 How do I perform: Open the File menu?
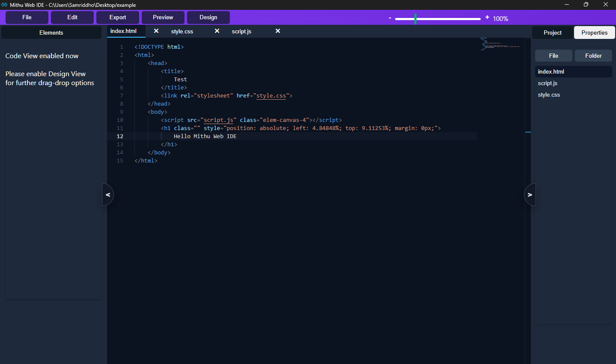(27, 18)
